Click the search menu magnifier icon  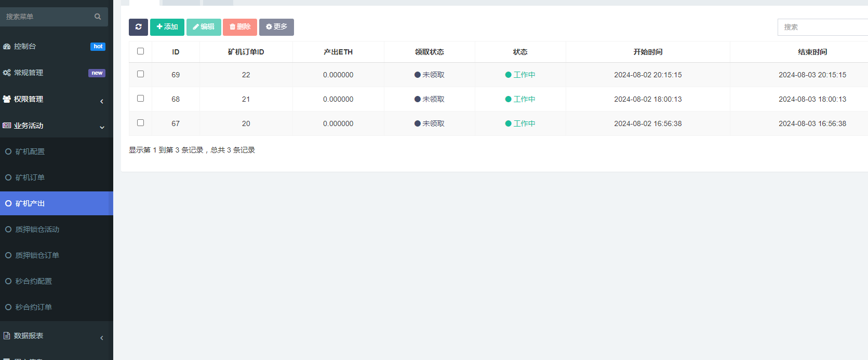(x=98, y=17)
